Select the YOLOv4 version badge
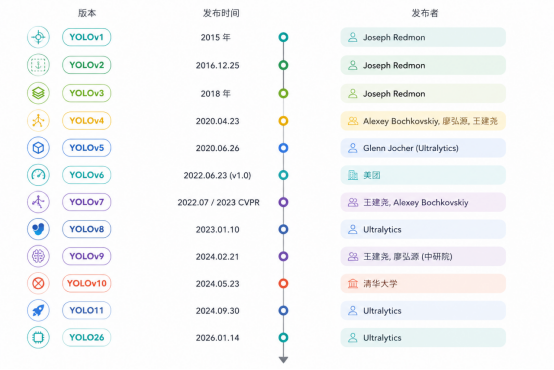The width and height of the screenshot is (554, 370). tap(87, 121)
